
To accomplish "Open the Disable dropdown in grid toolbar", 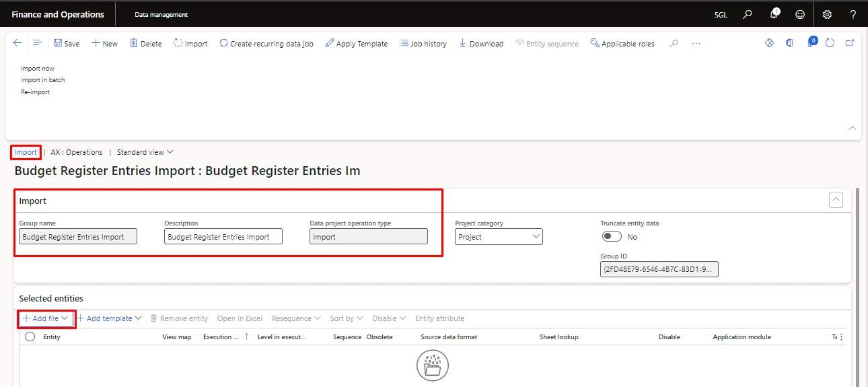I will click(389, 318).
